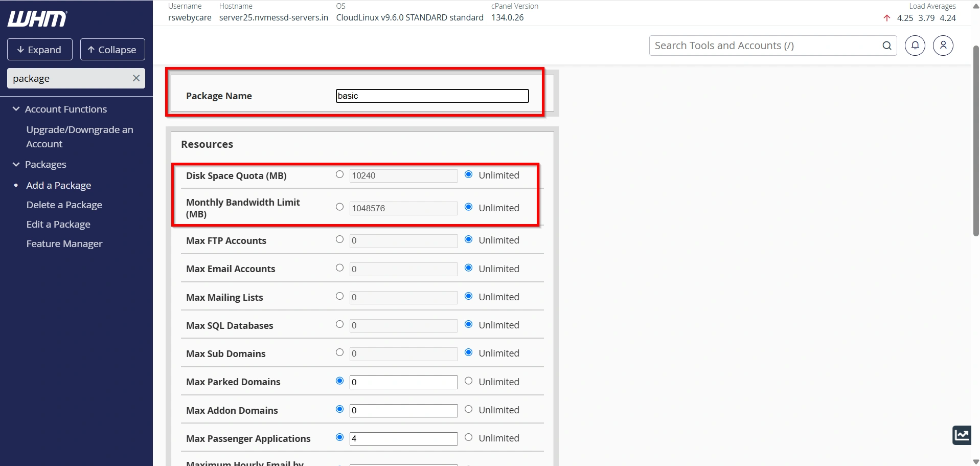Viewport: 980px width, 466px height.
Task: Click the Max Passenger Applications value field
Action: click(x=403, y=438)
